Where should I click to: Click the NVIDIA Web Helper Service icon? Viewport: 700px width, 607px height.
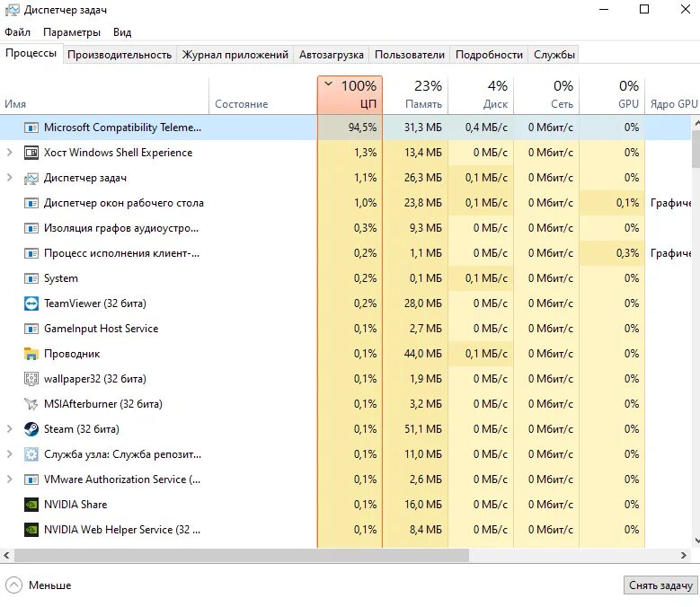tap(31, 530)
